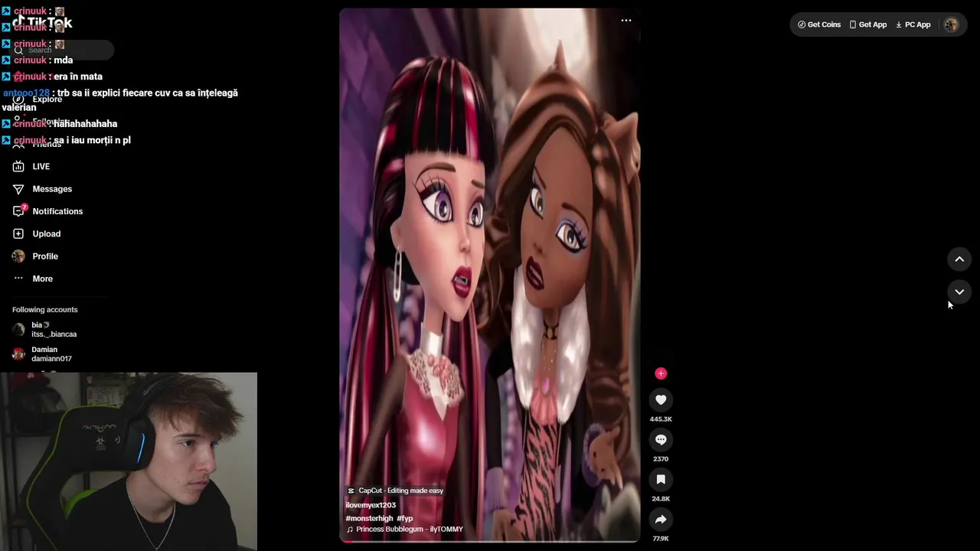Open the CapCut Editing made easy link

[395, 491]
